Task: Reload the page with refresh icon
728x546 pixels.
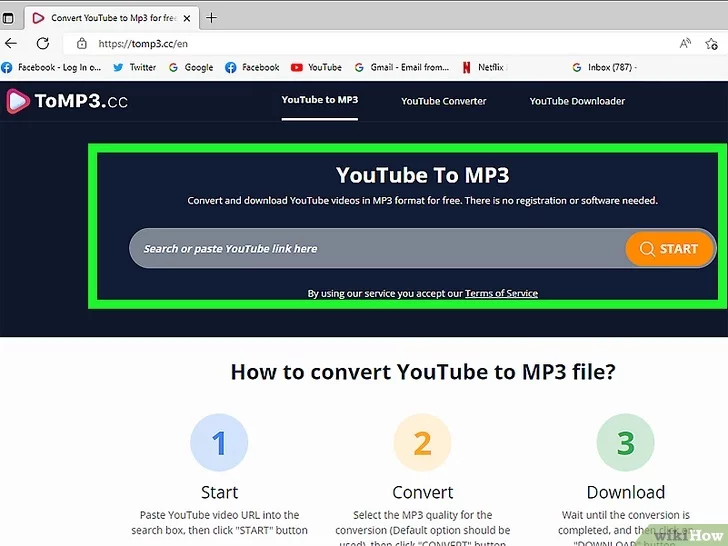Action: click(43, 44)
